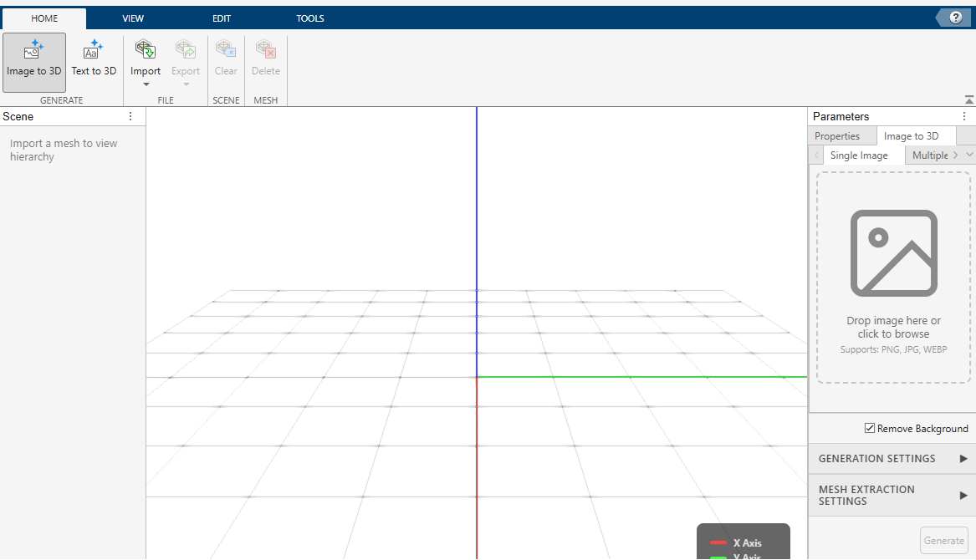Viewport: 976px width, 560px height.
Task: Open the Export dropdown arrow
Action: (186, 84)
